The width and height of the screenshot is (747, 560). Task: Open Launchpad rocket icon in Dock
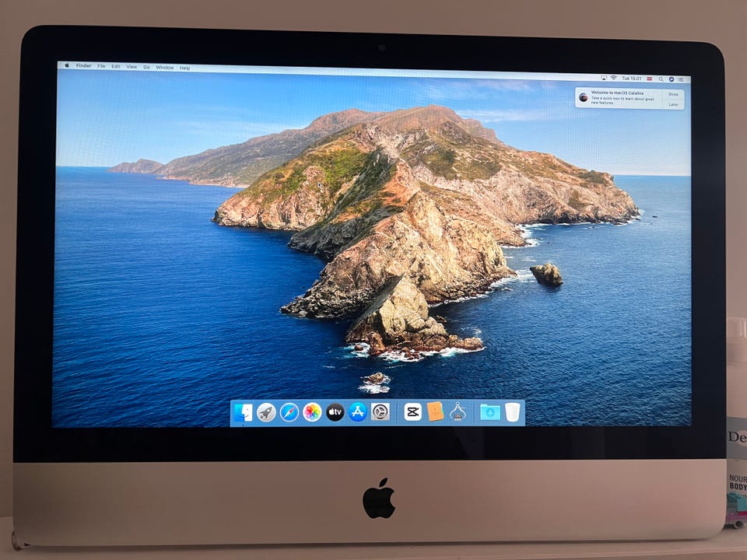pyautogui.click(x=266, y=412)
